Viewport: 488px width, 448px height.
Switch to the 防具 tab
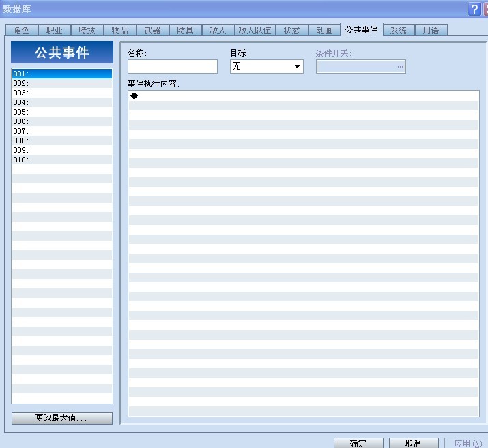185,30
